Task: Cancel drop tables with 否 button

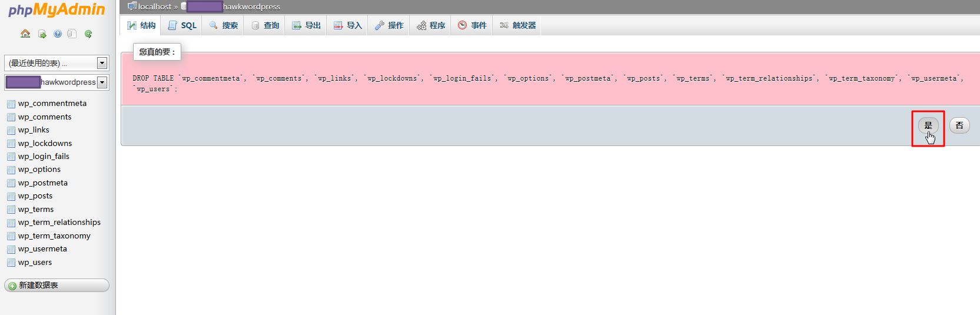Action: click(x=959, y=125)
